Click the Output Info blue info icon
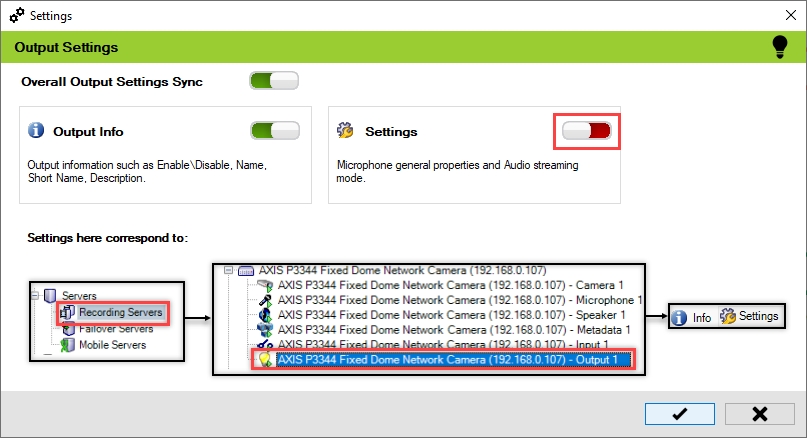The width and height of the screenshot is (807, 438). 37,131
